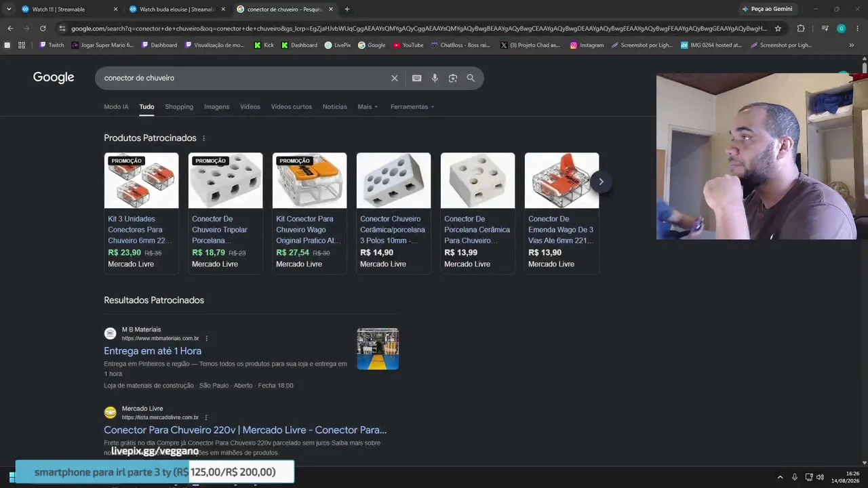This screenshot has width=868, height=488.
Task: Clear the search box with the X icon
Action: coord(394,78)
